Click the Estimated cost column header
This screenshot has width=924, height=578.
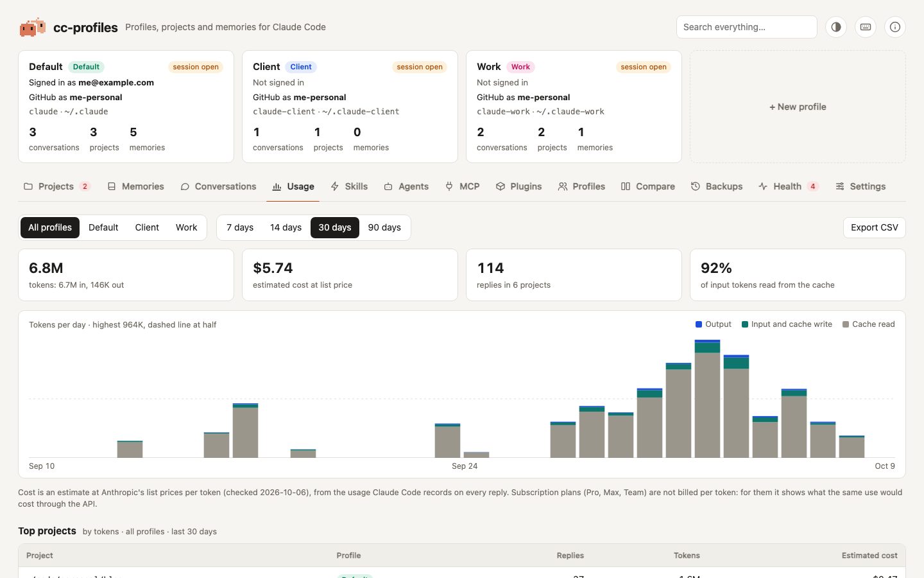[x=869, y=556]
